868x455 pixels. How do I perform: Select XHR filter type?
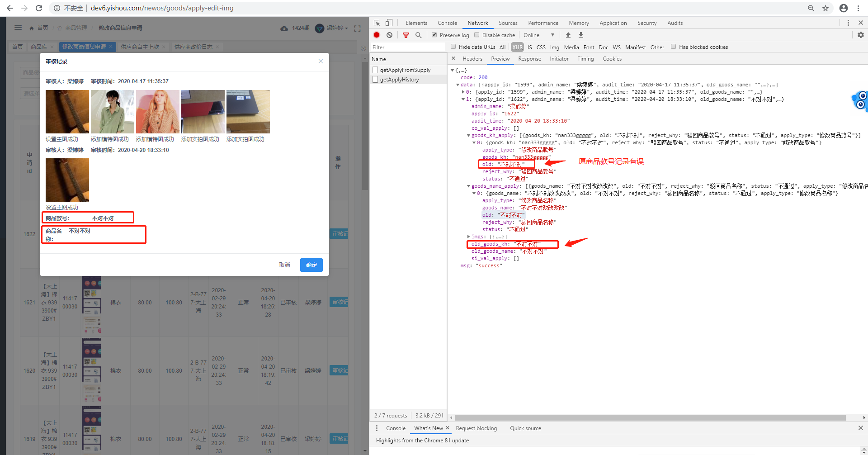click(x=517, y=47)
